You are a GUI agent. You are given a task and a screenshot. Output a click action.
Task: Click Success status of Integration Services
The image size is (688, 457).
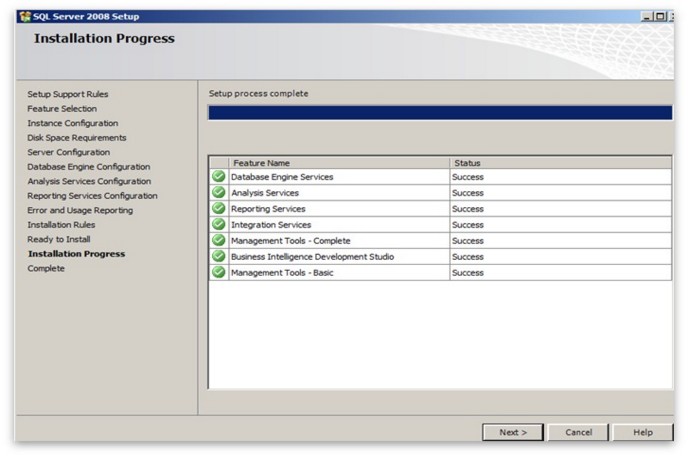[468, 225]
